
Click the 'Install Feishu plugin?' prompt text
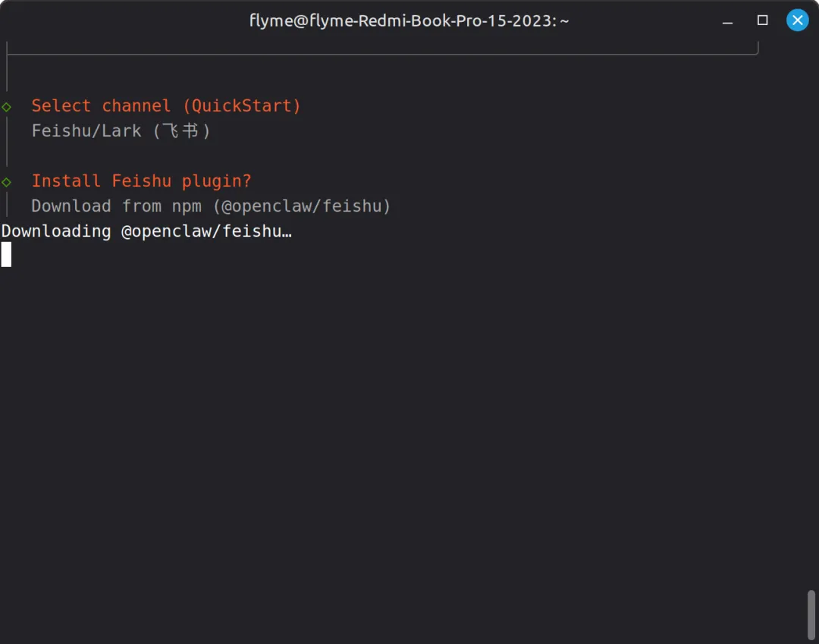pos(141,181)
